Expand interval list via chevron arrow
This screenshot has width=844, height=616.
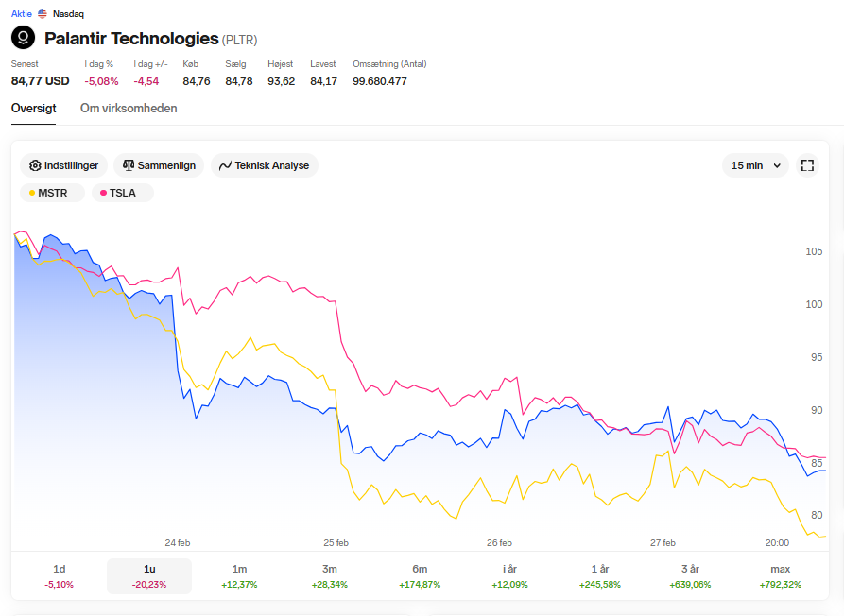pos(777,165)
